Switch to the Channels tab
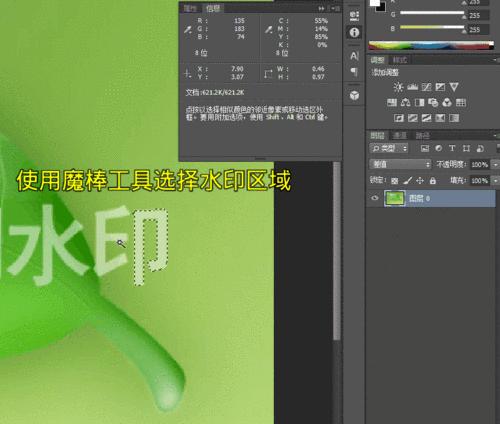 (399, 135)
